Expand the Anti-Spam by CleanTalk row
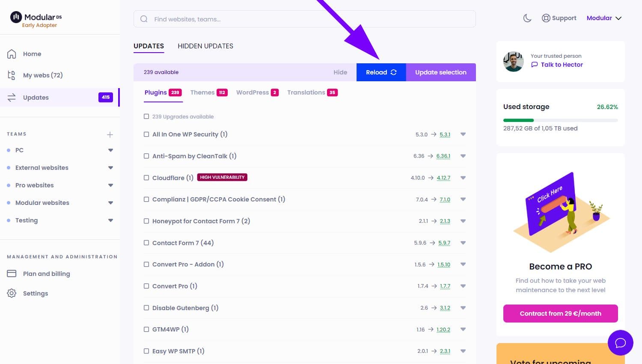This screenshot has width=642, height=364. coord(463,156)
